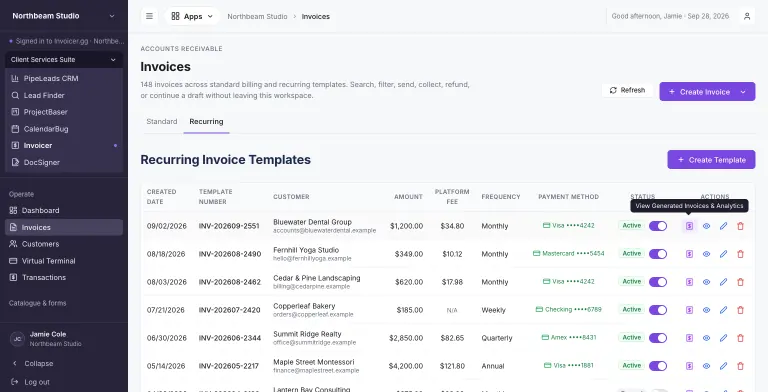This screenshot has height=392, width=768.
Task: Toggle active status for Maple Street Montessori
Action: [658, 366]
